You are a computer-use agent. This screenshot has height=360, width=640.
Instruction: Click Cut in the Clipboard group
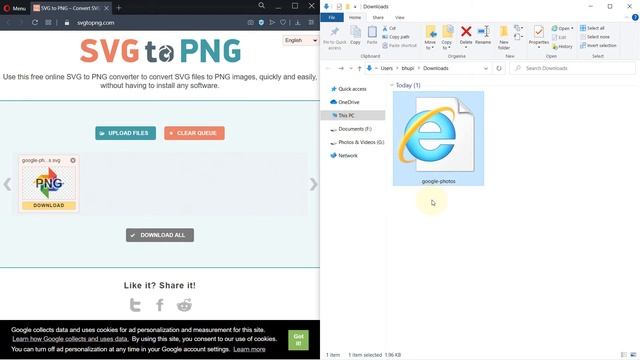pyautogui.click(x=389, y=28)
